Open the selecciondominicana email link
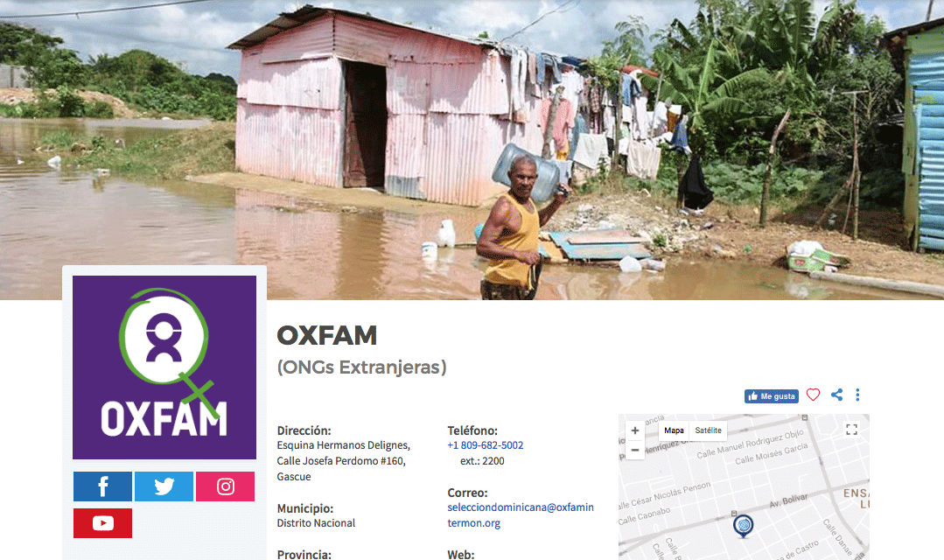This screenshot has width=944, height=560. (x=521, y=514)
